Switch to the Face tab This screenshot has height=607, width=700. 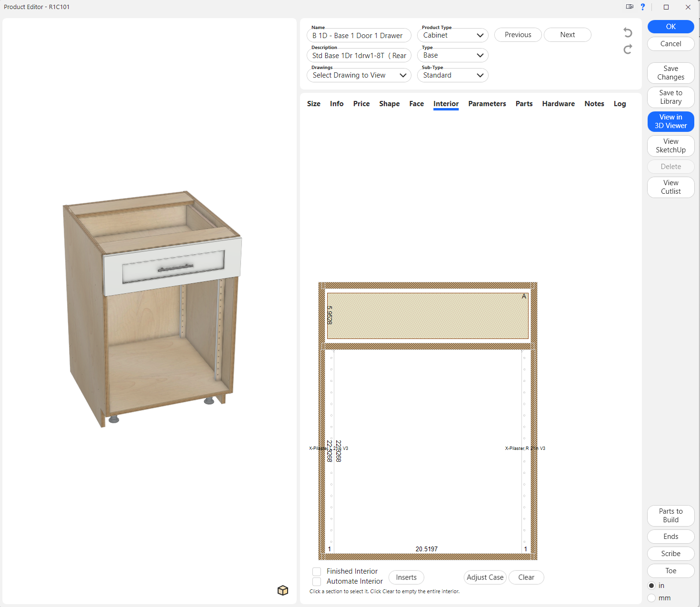417,104
